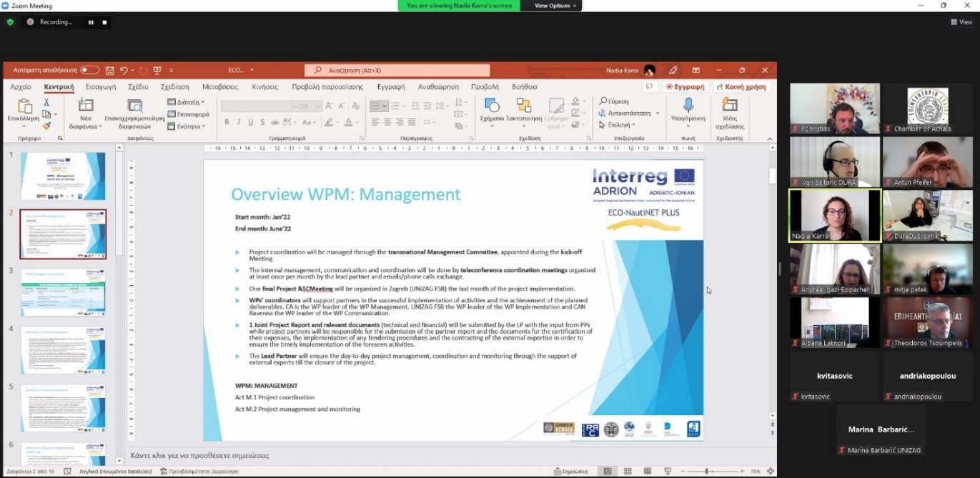Click the center text alignment icon
The image size is (980, 478).
[x=387, y=122]
